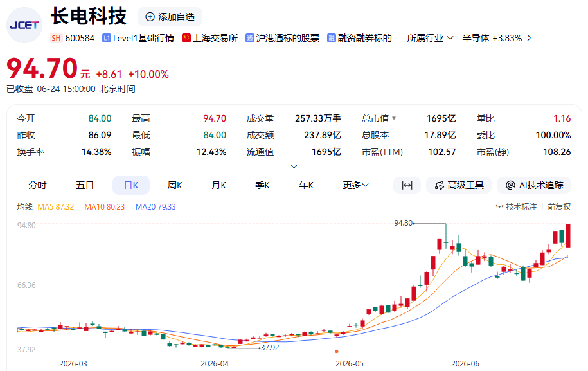Switch to the 分时 tab
588x371 pixels.
pos(37,185)
